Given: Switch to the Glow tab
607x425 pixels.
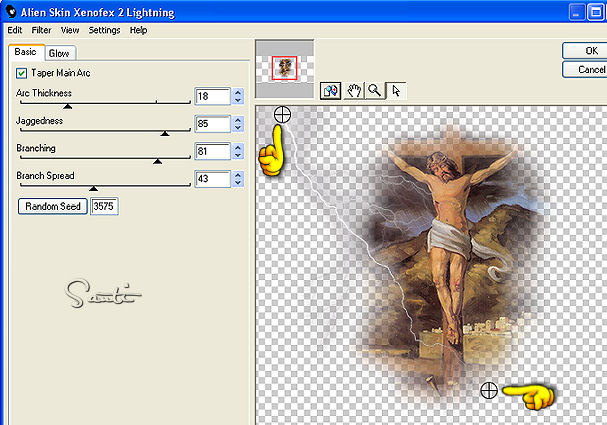Looking at the screenshot, I should pyautogui.click(x=59, y=53).
